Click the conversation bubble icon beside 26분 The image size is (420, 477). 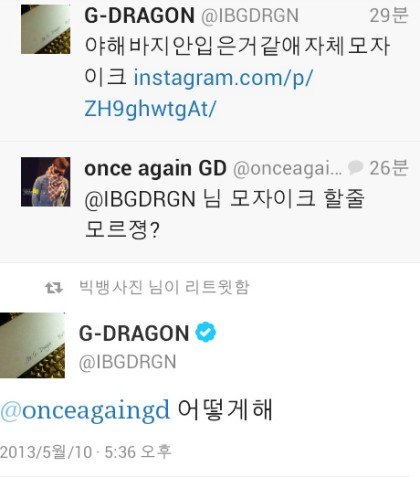click(x=355, y=167)
